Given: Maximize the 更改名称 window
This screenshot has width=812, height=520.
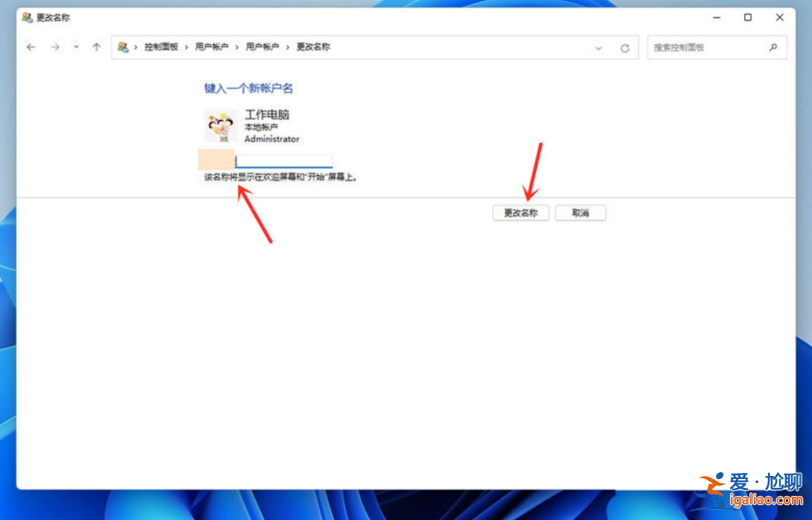Looking at the screenshot, I should (x=748, y=17).
